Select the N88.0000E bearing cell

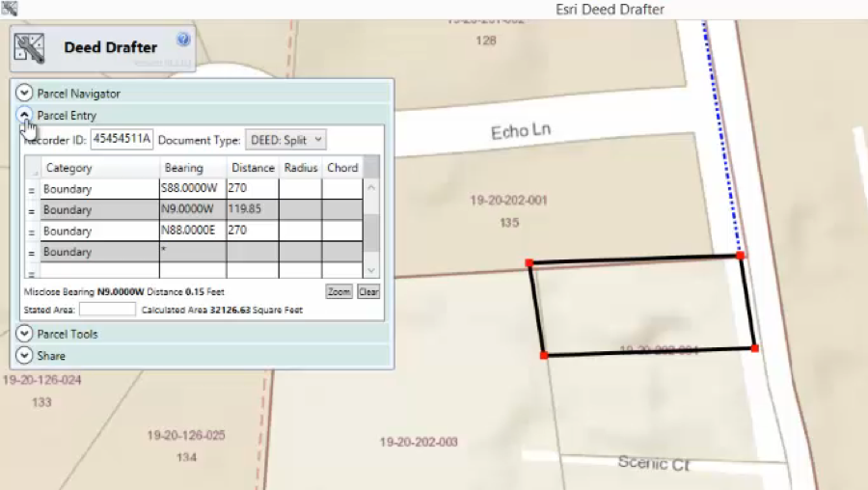click(x=193, y=231)
